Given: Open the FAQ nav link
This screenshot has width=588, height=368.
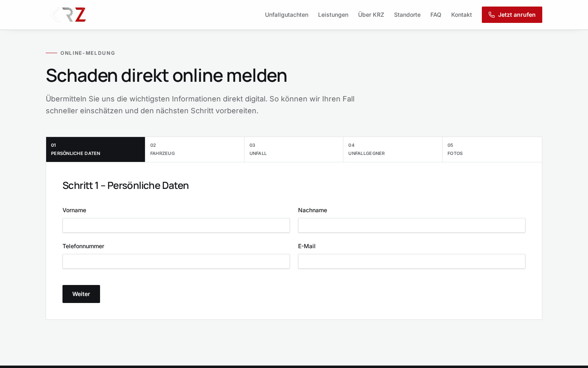Looking at the screenshot, I should pos(436,15).
